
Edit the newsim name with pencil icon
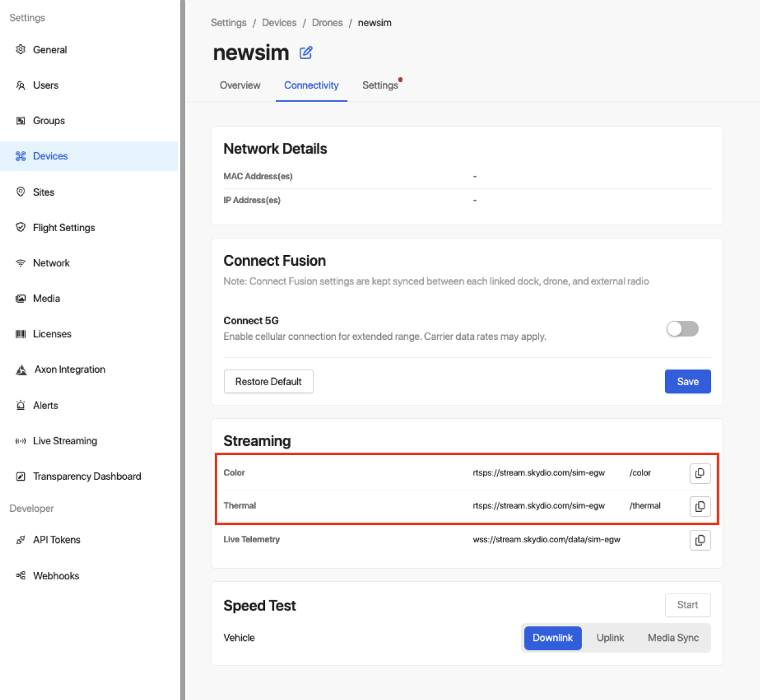[306, 53]
